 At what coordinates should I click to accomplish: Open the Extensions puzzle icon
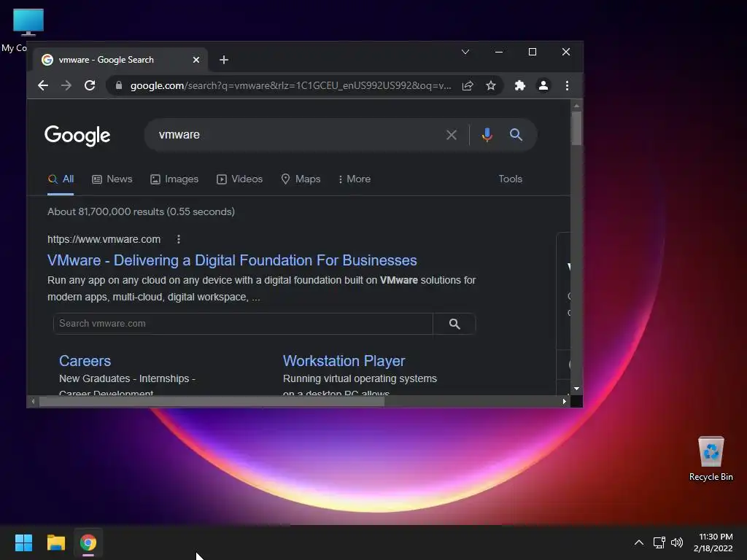[x=519, y=86]
